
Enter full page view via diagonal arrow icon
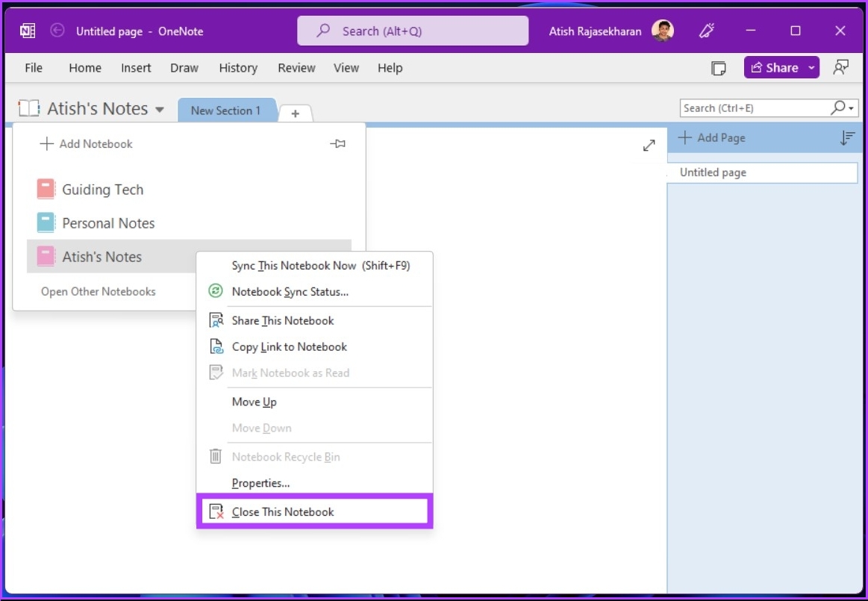coord(648,146)
